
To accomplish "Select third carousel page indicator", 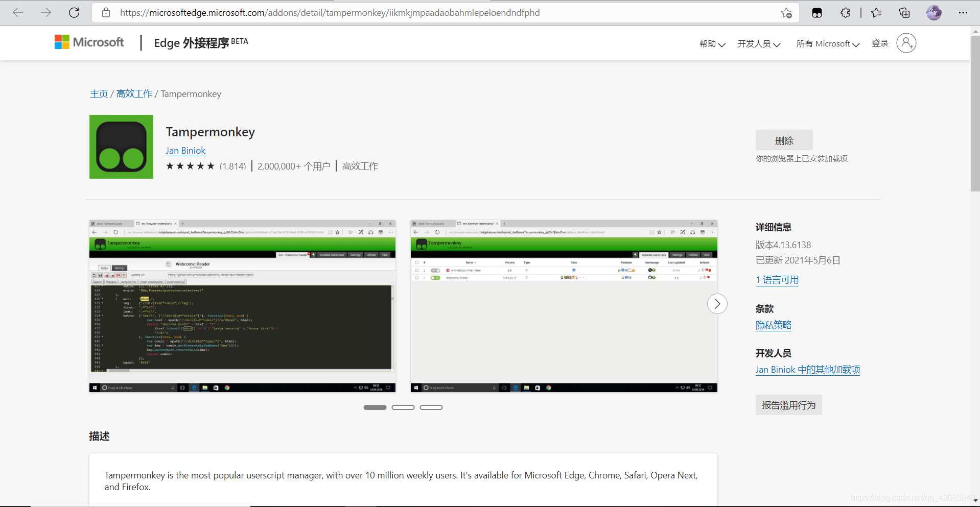I will point(431,407).
